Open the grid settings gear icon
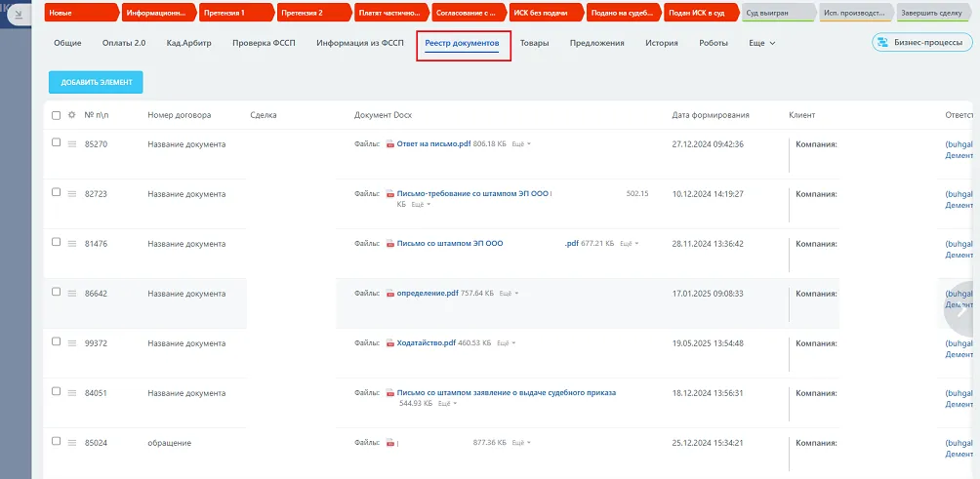The width and height of the screenshot is (980, 479). click(x=72, y=115)
